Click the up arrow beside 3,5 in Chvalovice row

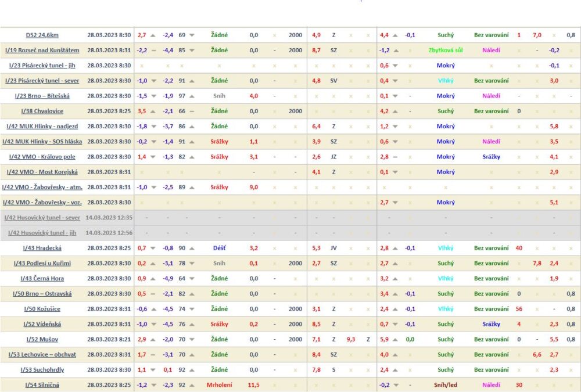pos(153,111)
